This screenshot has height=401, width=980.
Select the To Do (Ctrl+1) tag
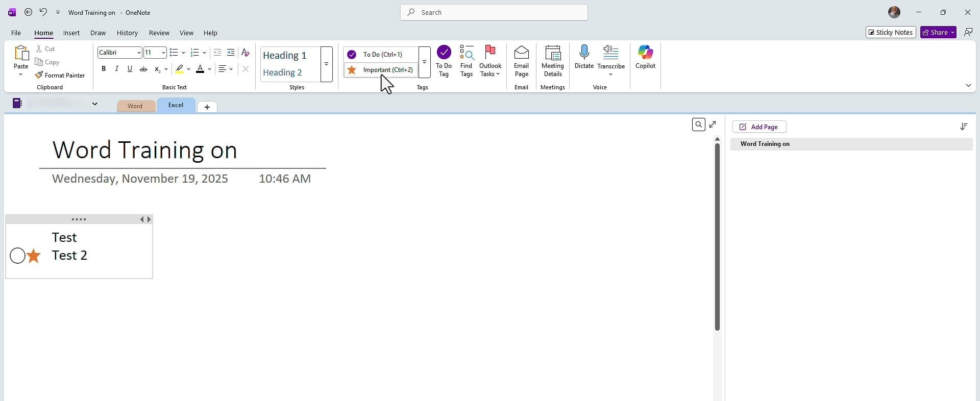tap(381, 54)
